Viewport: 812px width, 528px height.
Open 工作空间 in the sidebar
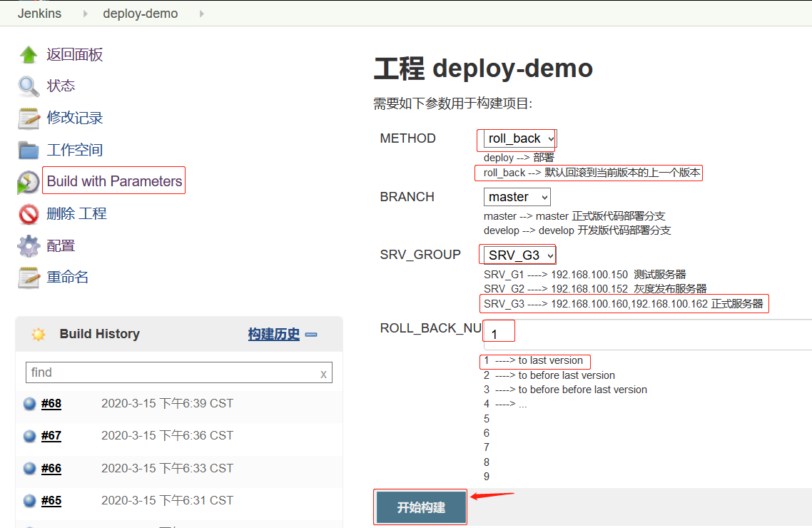point(75,150)
